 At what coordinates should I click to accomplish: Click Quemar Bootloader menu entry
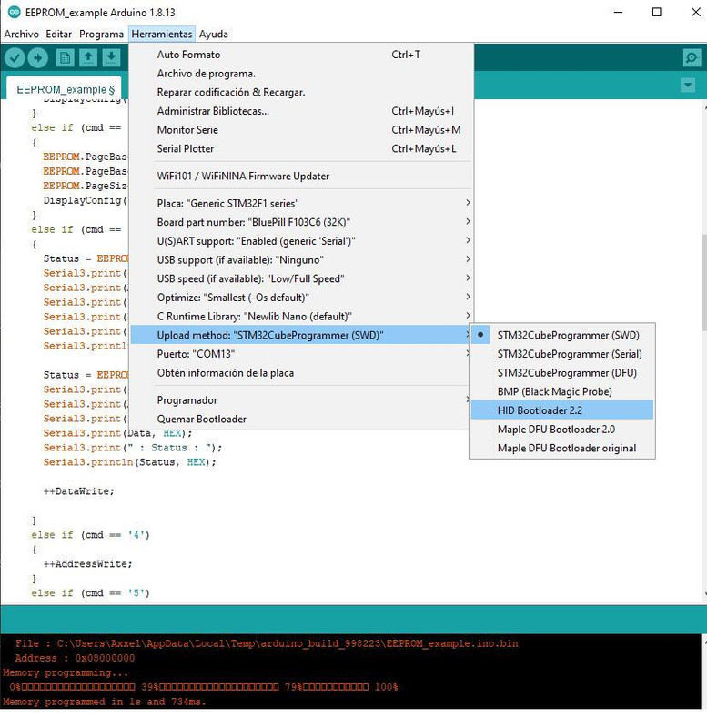point(301,419)
